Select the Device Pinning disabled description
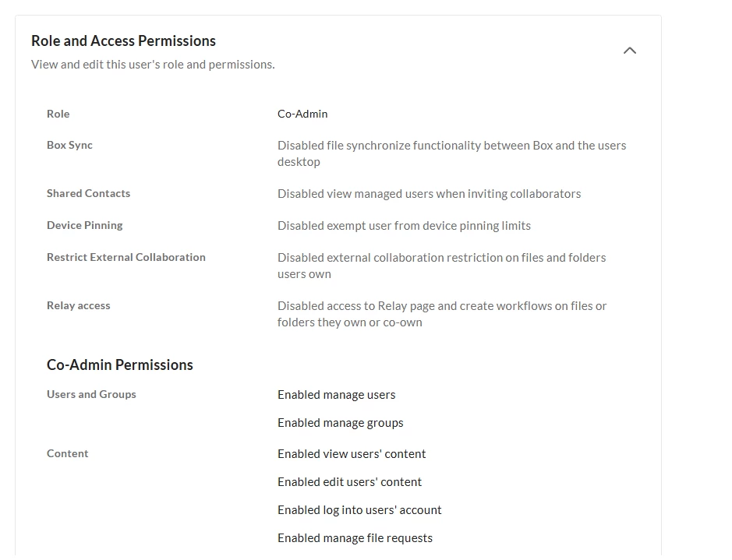 [404, 226]
